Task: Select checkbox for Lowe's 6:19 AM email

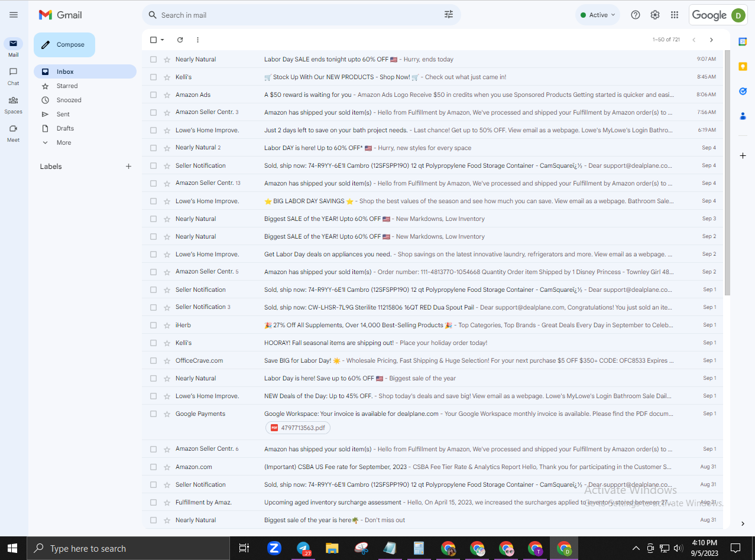Action: 154,130
